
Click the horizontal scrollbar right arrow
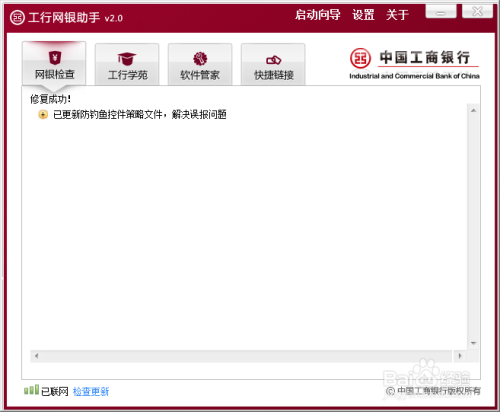click(460, 356)
